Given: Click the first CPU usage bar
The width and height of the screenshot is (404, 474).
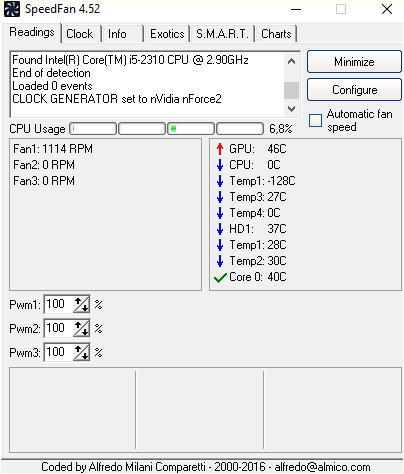Looking at the screenshot, I should [93, 129].
